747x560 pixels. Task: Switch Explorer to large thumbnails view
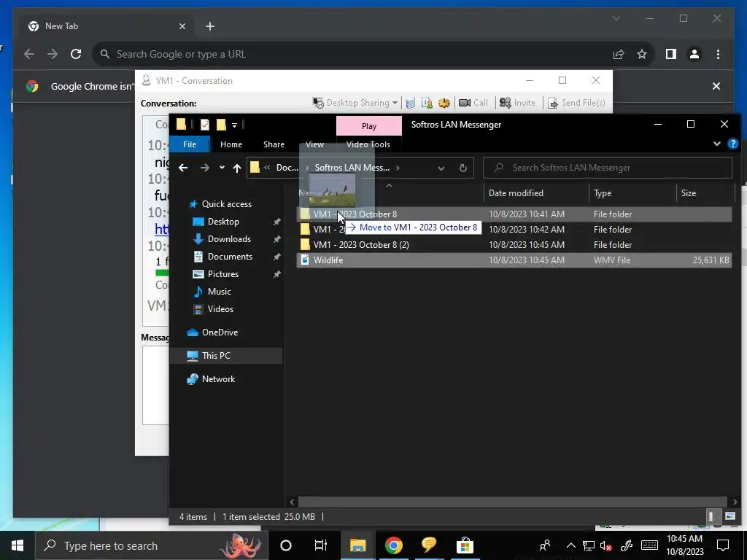[x=729, y=516]
